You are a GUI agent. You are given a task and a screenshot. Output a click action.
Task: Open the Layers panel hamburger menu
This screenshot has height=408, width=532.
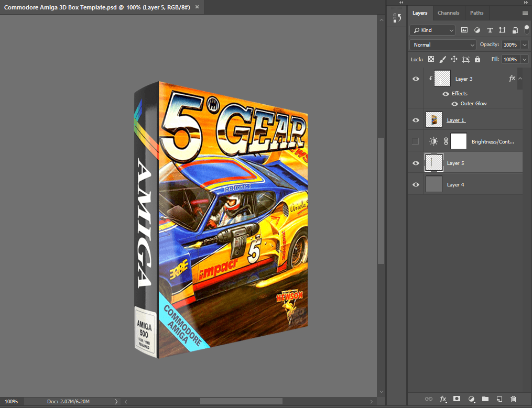click(x=525, y=13)
